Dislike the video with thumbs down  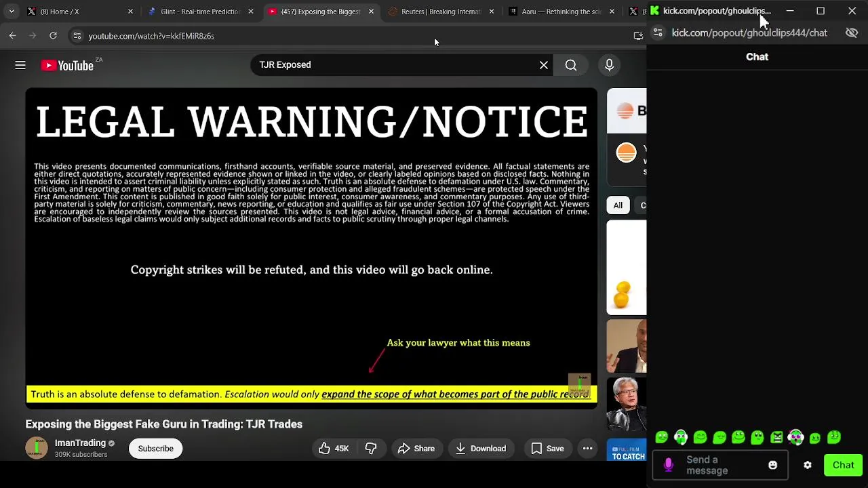(371, 449)
